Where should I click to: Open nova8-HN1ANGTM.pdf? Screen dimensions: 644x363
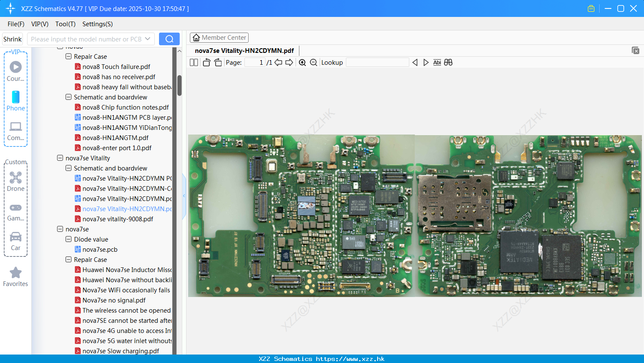115,137
